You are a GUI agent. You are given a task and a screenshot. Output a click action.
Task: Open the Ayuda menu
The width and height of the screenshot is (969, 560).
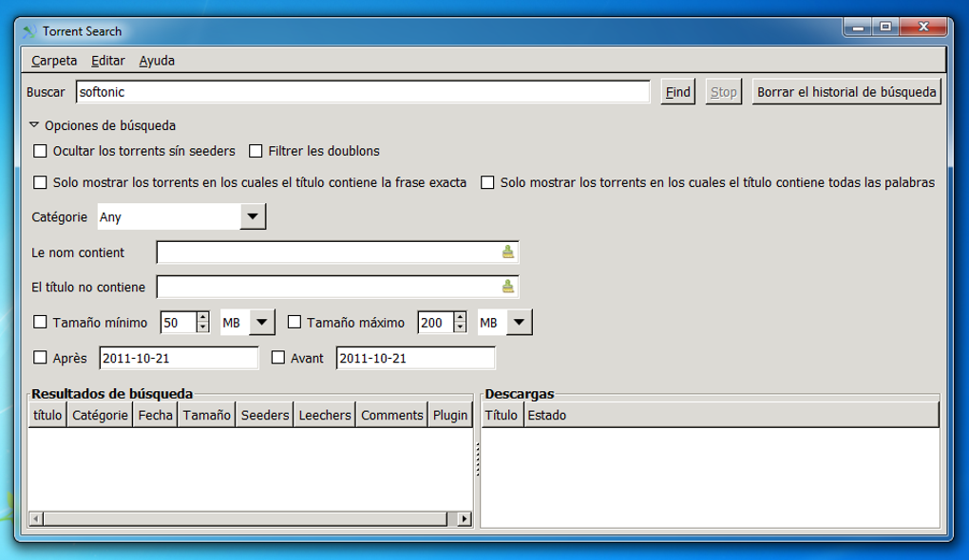click(157, 61)
